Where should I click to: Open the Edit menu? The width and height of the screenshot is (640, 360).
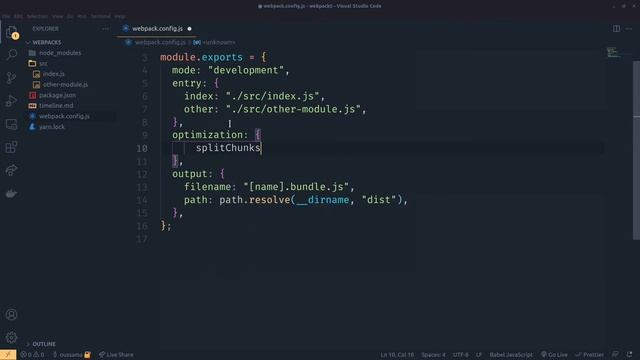pos(18,16)
